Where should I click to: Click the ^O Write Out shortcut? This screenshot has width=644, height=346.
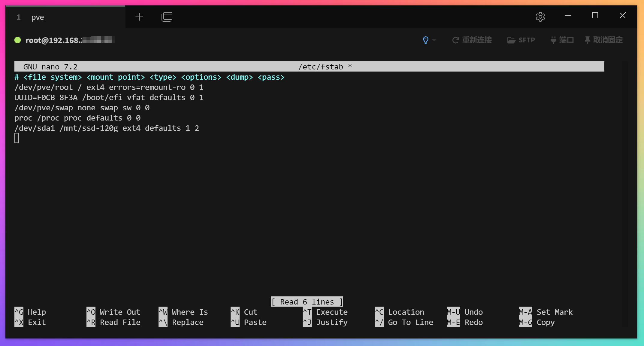pos(113,312)
